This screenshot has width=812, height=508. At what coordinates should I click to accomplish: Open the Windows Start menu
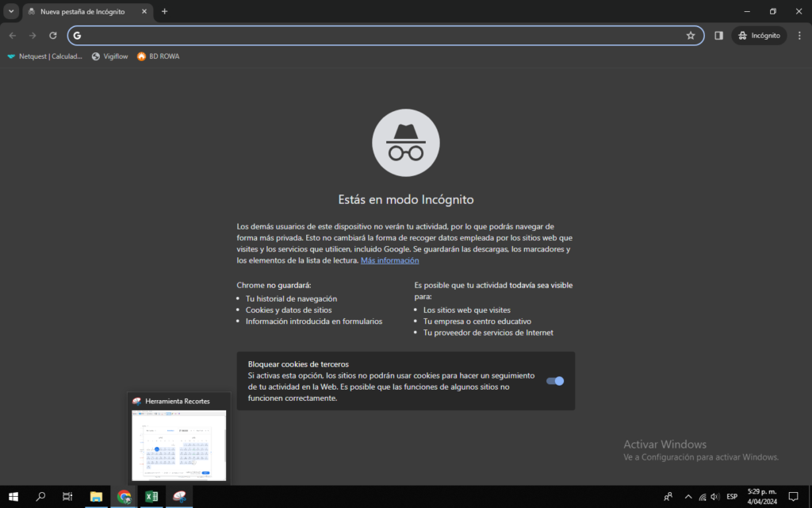click(13, 497)
